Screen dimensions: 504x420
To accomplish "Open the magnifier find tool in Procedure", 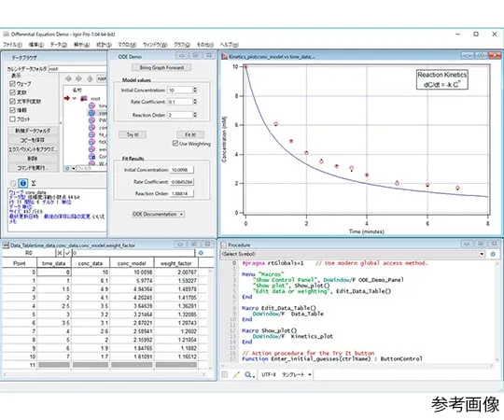I will coord(248,374).
